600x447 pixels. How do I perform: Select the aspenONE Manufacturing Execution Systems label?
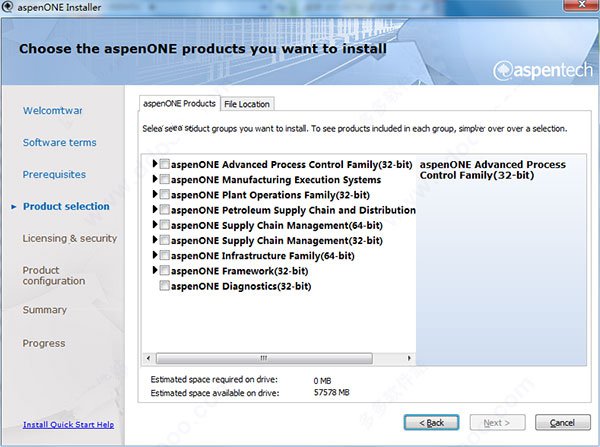tap(276, 180)
